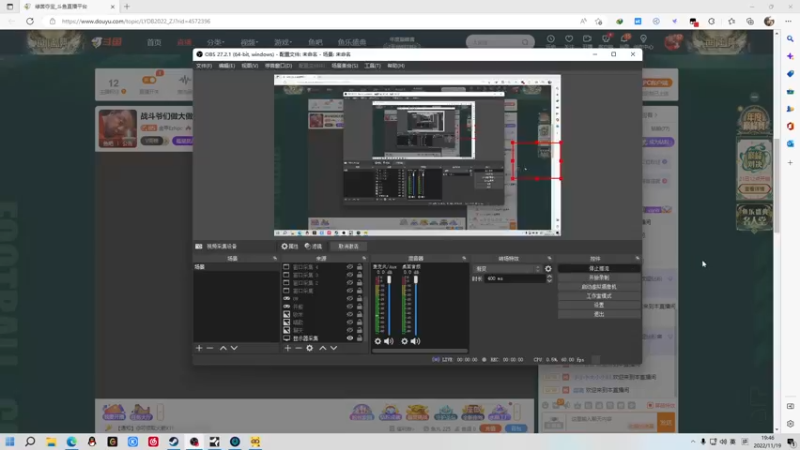Click the 退出 exit button in controls
The height and width of the screenshot is (450, 800).
point(599,314)
